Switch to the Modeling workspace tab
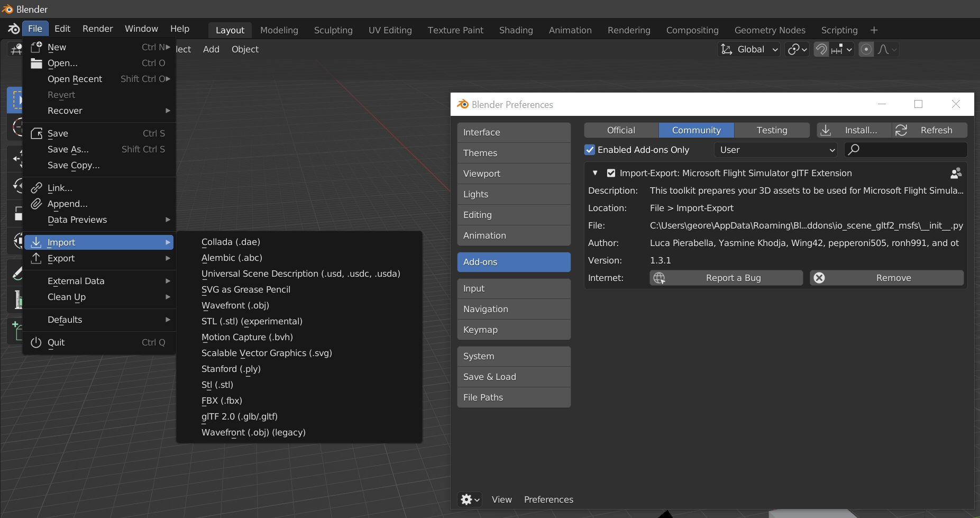 (x=279, y=30)
